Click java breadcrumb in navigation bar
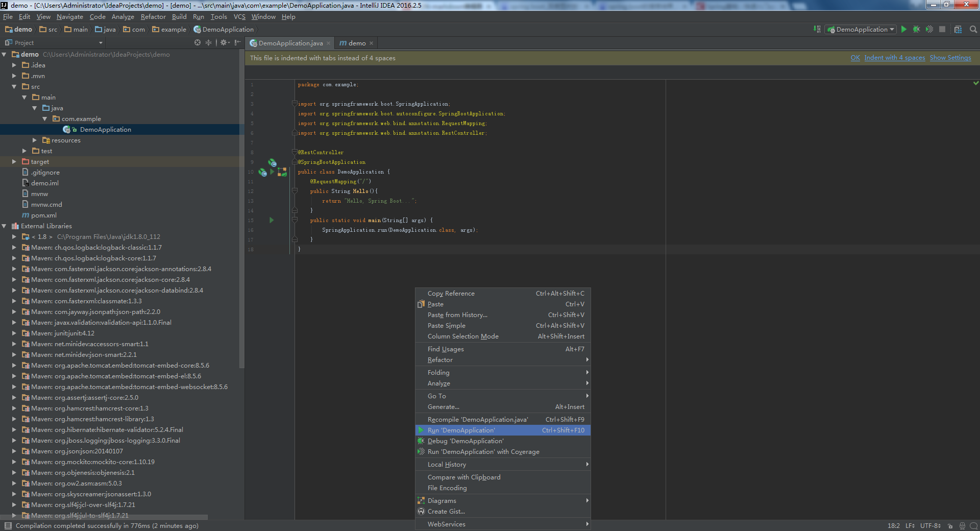 (x=106, y=30)
